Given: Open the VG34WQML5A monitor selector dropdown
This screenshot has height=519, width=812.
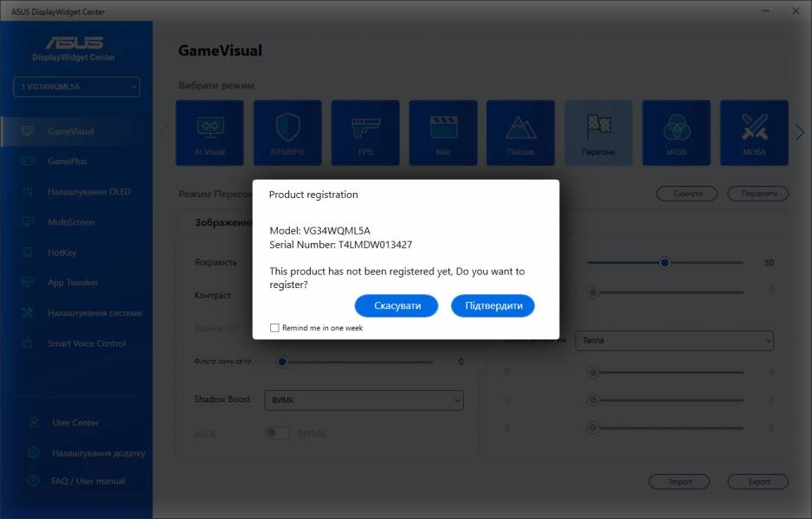Looking at the screenshot, I should point(76,86).
